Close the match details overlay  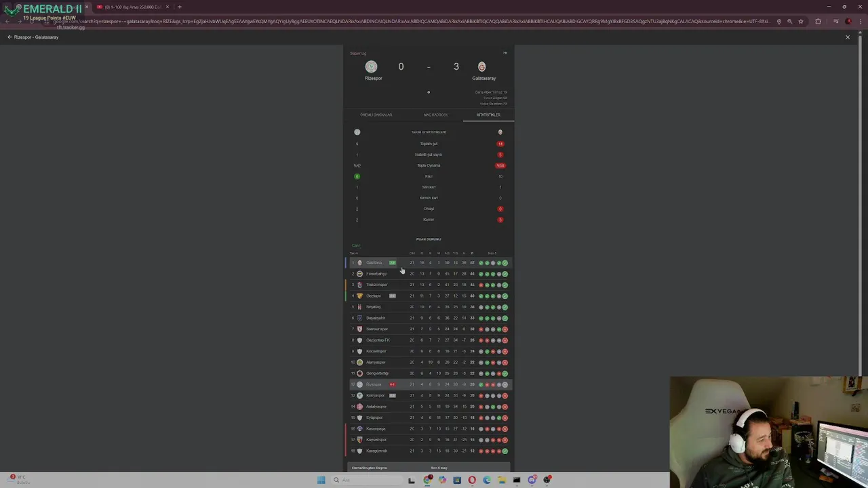tap(847, 37)
